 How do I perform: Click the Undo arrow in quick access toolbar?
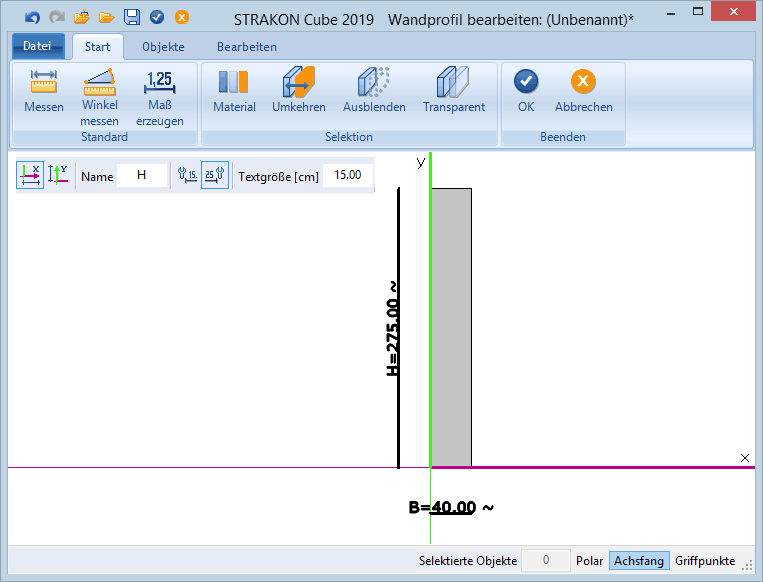click(x=32, y=18)
